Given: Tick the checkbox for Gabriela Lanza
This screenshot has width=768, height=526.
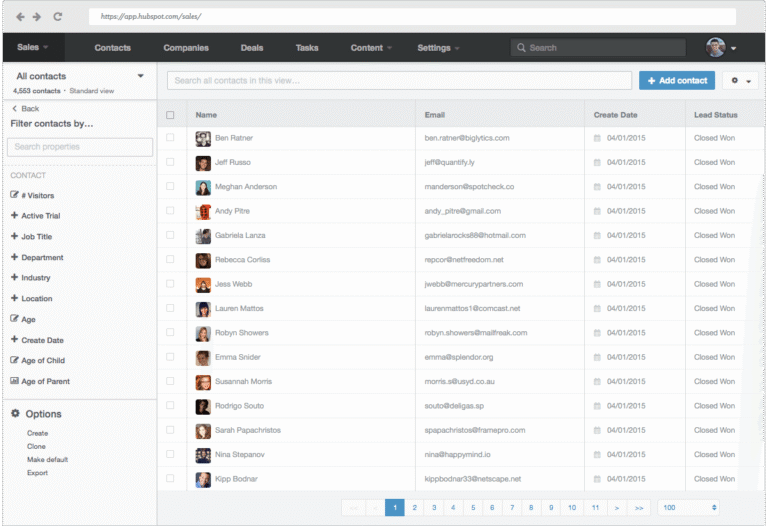Looking at the screenshot, I should click(x=170, y=235).
